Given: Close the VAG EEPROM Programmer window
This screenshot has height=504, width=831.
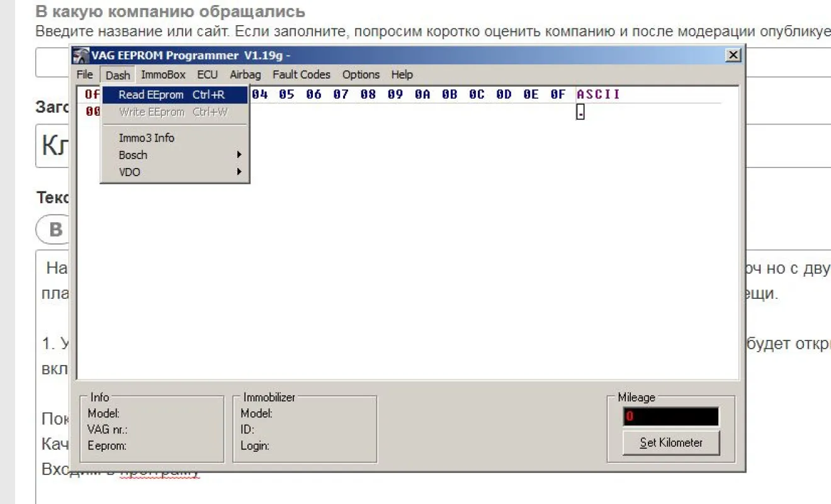Looking at the screenshot, I should point(733,55).
